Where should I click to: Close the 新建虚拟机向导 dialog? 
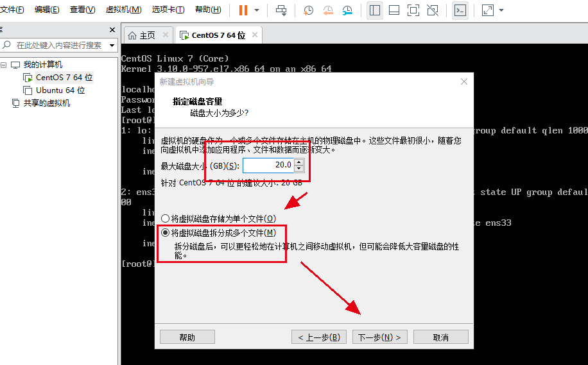point(464,81)
